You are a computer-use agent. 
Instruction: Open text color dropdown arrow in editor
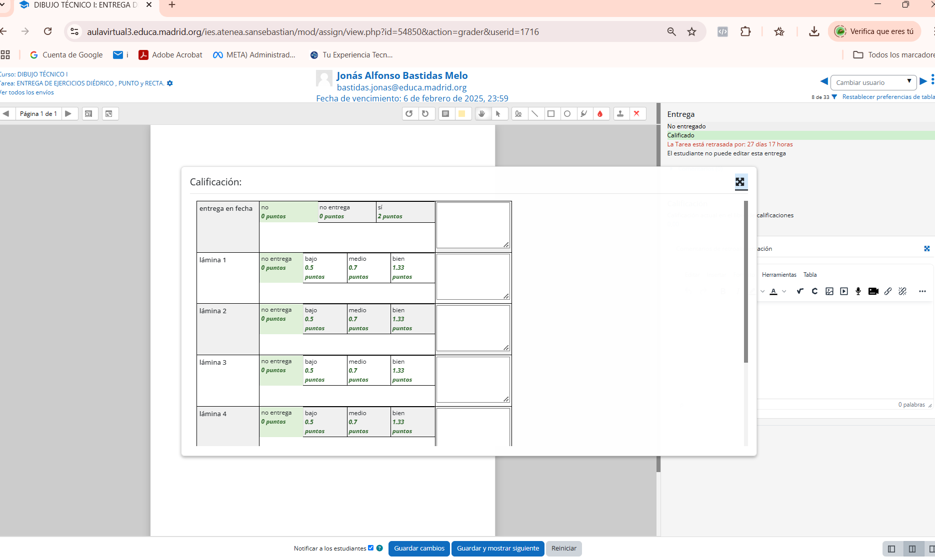point(784,291)
